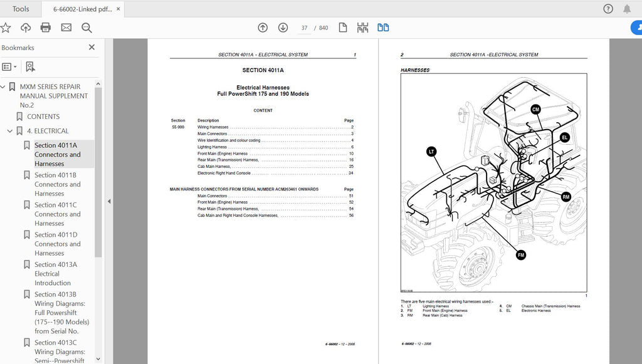Select the scrolling page display icon

point(363,28)
